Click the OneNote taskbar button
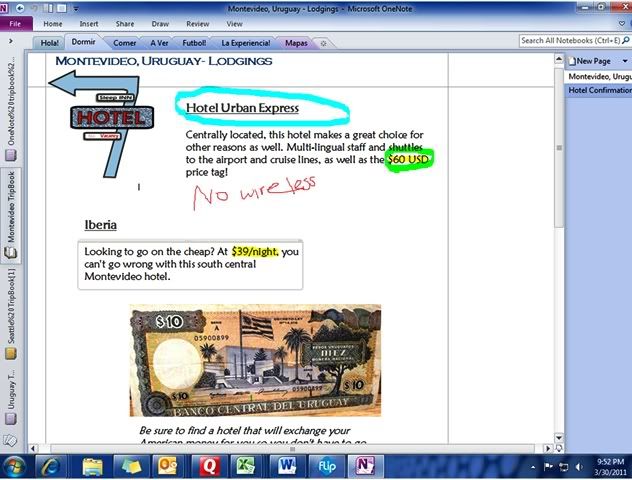 click(x=365, y=467)
